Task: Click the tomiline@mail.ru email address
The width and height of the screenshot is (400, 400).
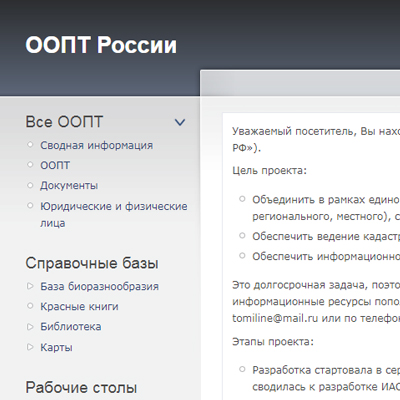Action: (x=275, y=318)
